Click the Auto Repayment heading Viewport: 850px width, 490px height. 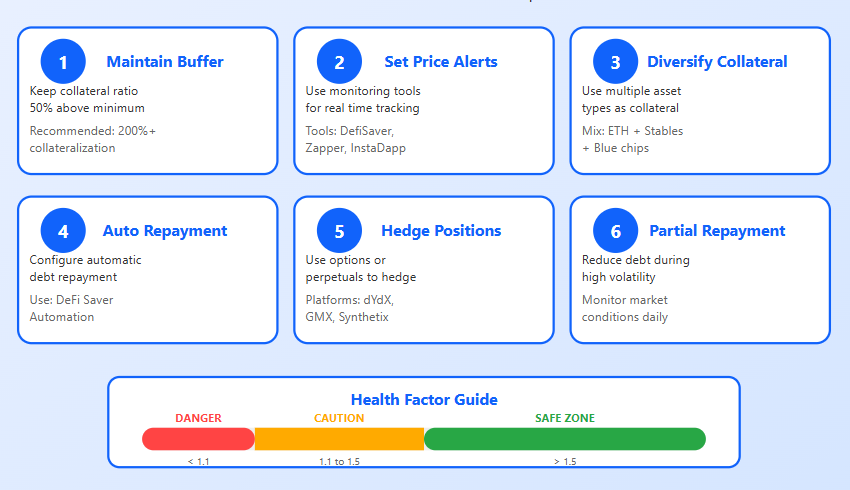pos(165,231)
